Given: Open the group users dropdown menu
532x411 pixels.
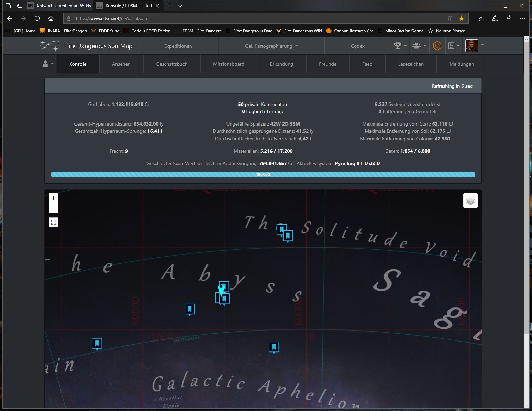Looking at the screenshot, I should [x=419, y=46].
